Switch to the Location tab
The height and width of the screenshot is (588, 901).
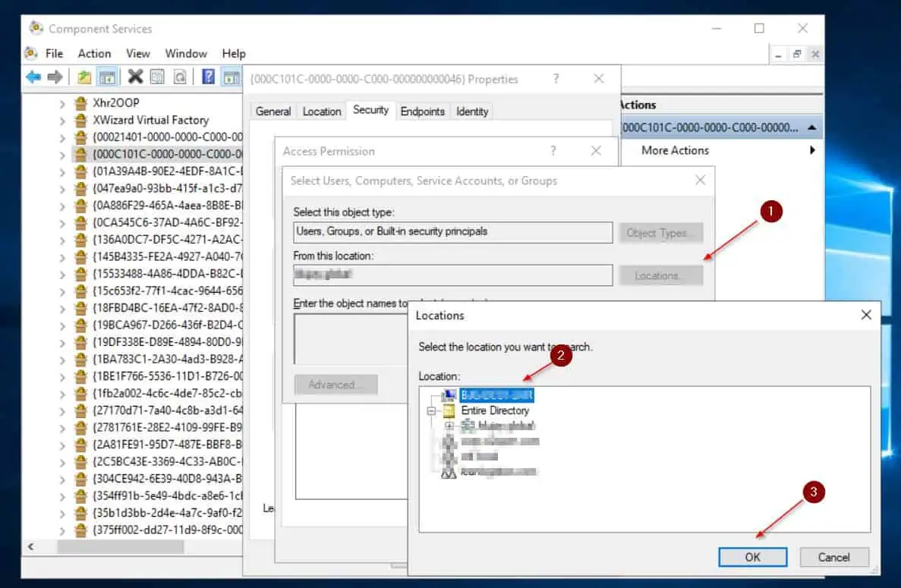pos(322,112)
